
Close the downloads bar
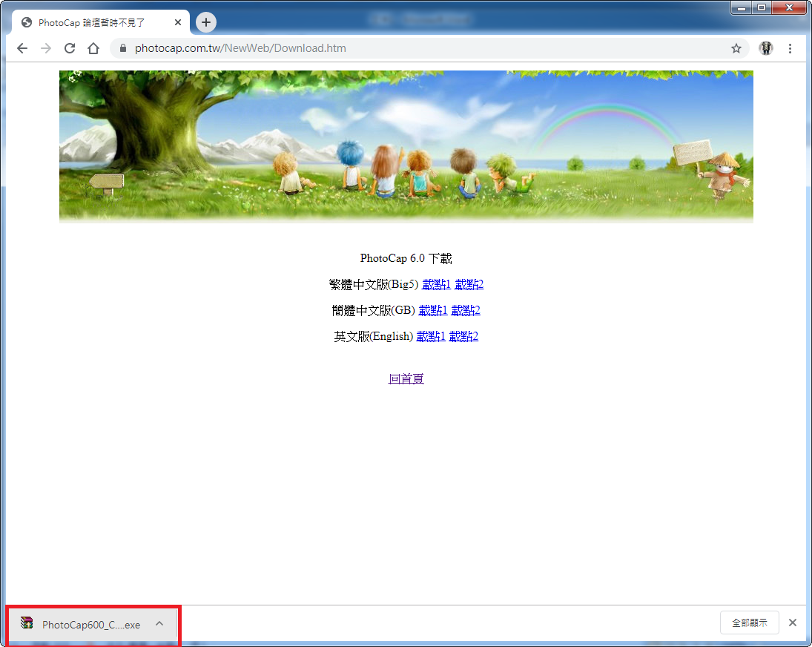[x=792, y=623]
